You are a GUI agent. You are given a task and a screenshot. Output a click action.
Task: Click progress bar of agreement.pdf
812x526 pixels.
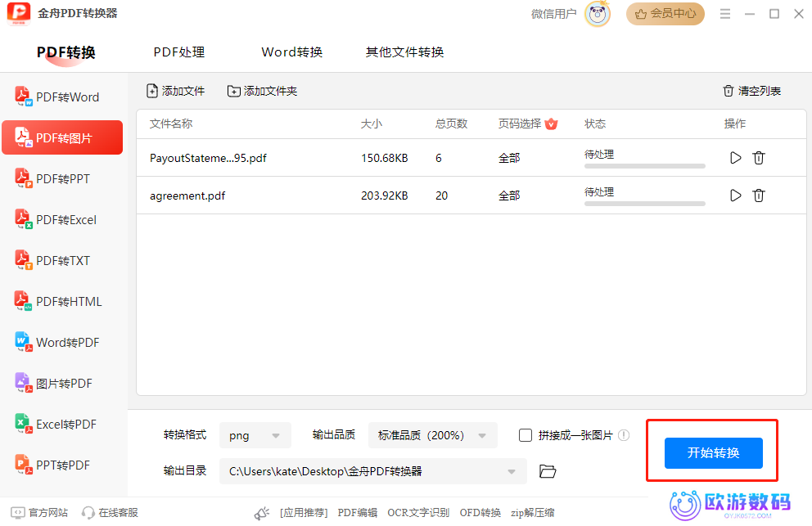[645, 204]
